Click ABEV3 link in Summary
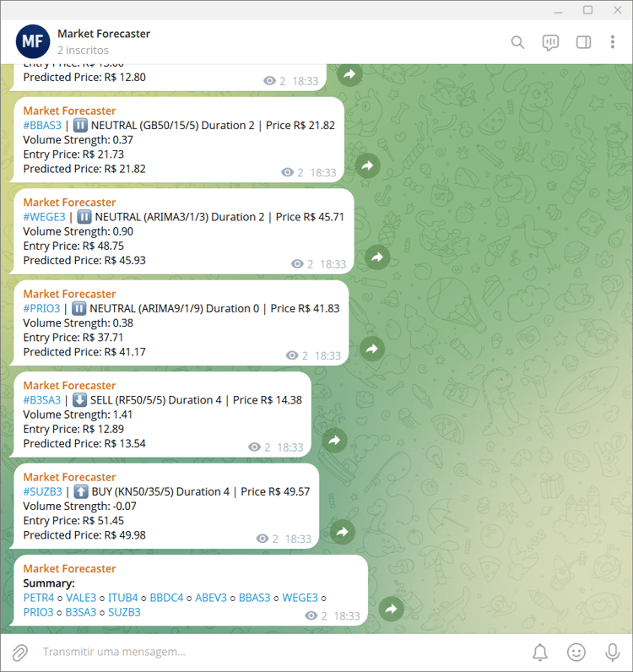Screen dimensions: 633x672 [x=211, y=598]
